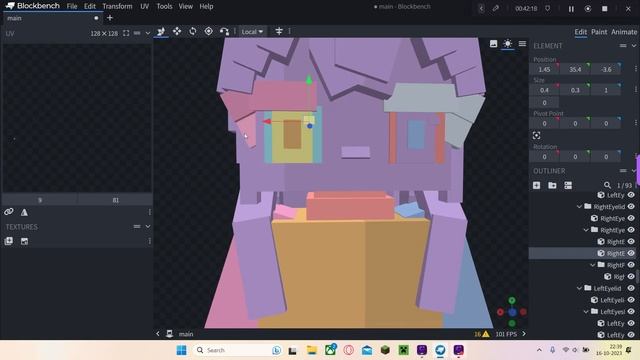This screenshot has width=640, height=360.
Task: Toggle viewport shading sun icon
Action: pyautogui.click(x=507, y=44)
